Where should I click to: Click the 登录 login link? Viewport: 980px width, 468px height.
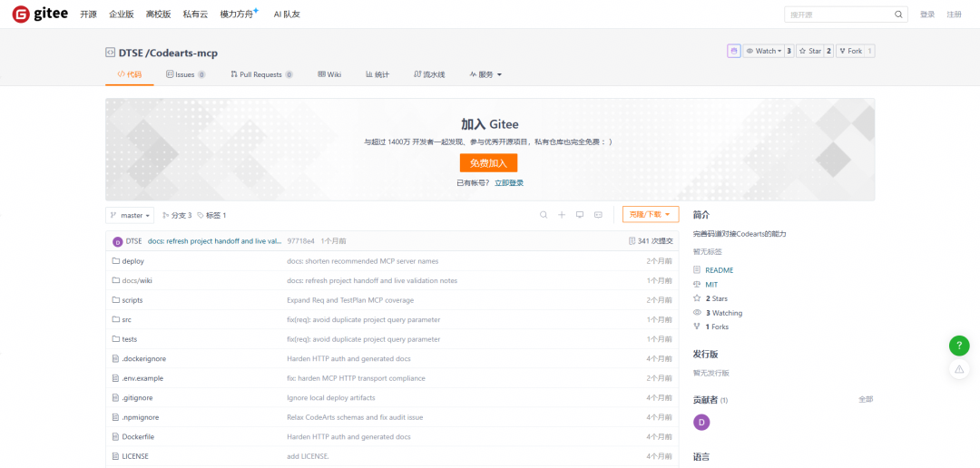926,15
